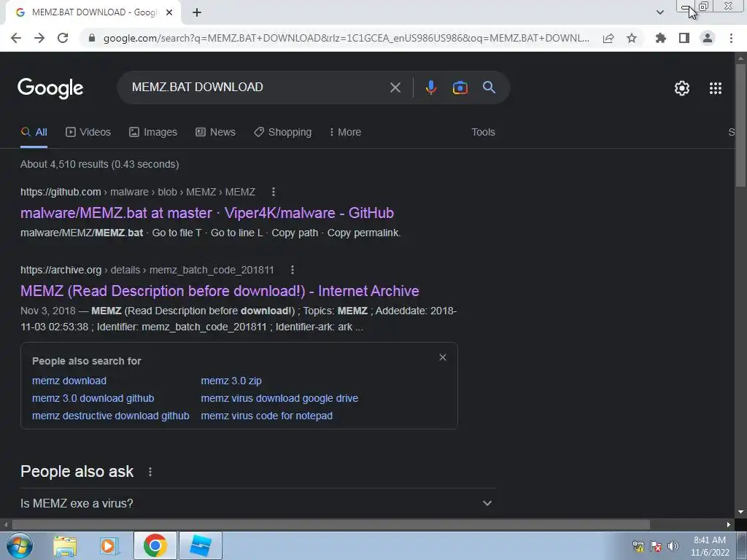Close the MEMZ.BAT DOWNLOAD tab
747x560 pixels.
[169, 13]
